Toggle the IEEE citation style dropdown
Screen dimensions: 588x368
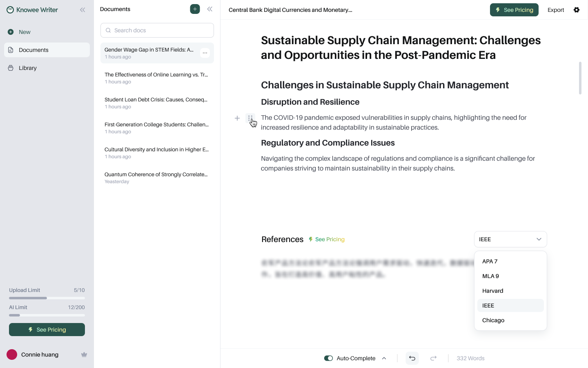pos(510,239)
